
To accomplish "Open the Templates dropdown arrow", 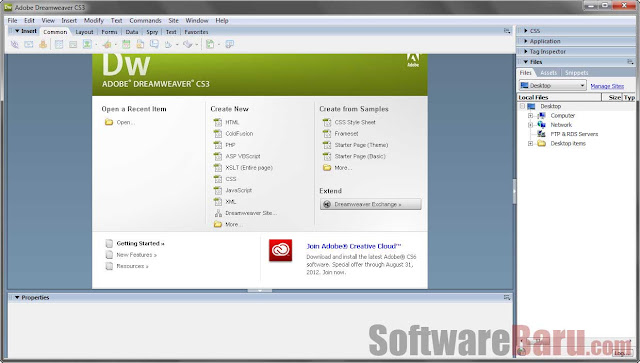I will [219, 45].
